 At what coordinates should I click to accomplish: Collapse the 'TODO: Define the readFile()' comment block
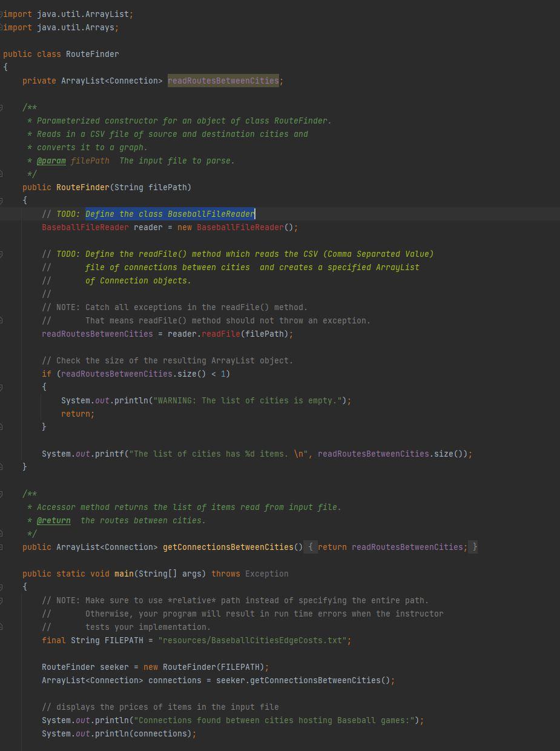(1, 254)
